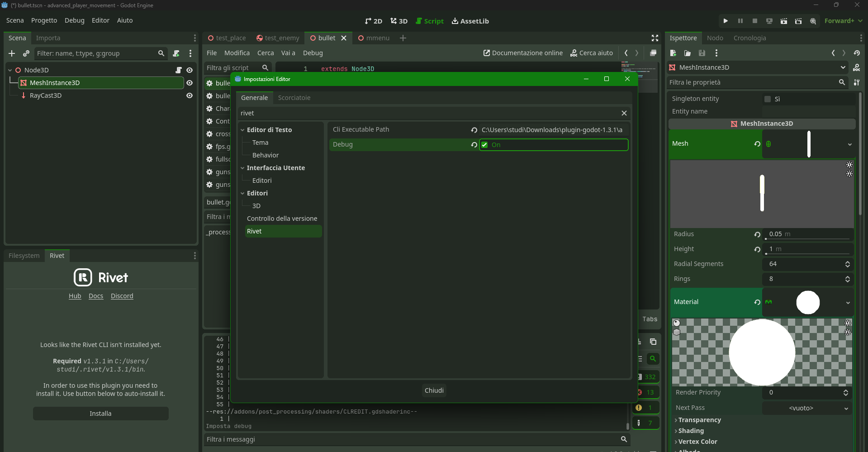The image size is (868, 452).
Task: Click the revert icon next to Radius
Action: tap(757, 234)
